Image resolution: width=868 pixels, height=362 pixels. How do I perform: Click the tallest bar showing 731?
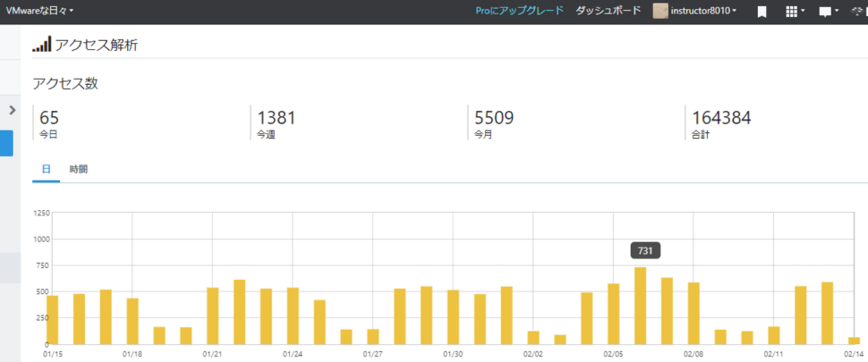[640, 306]
